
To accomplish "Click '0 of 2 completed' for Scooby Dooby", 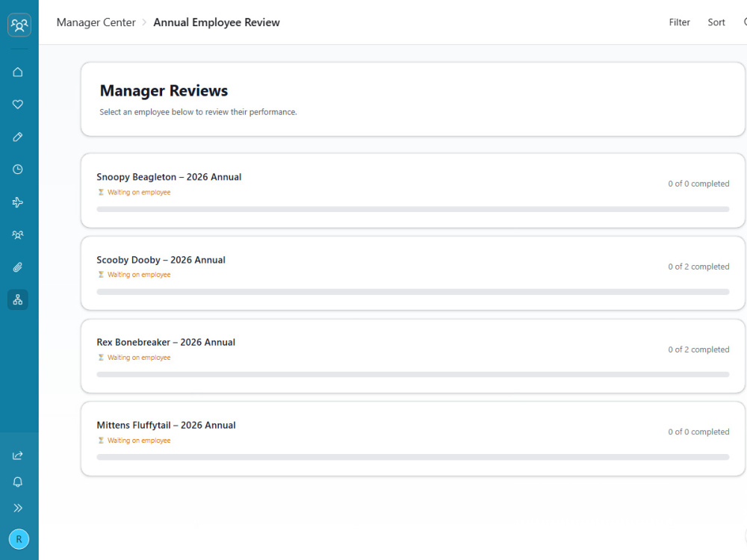I will click(x=698, y=267).
